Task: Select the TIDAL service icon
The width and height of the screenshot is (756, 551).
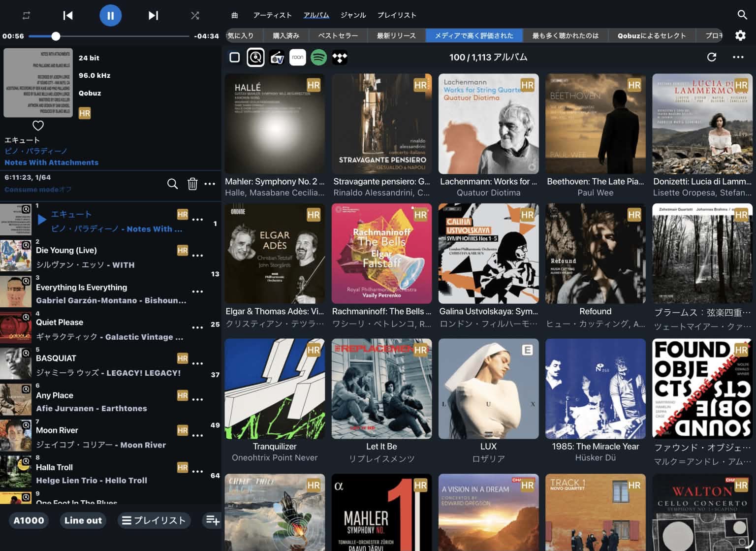Action: [x=340, y=58]
